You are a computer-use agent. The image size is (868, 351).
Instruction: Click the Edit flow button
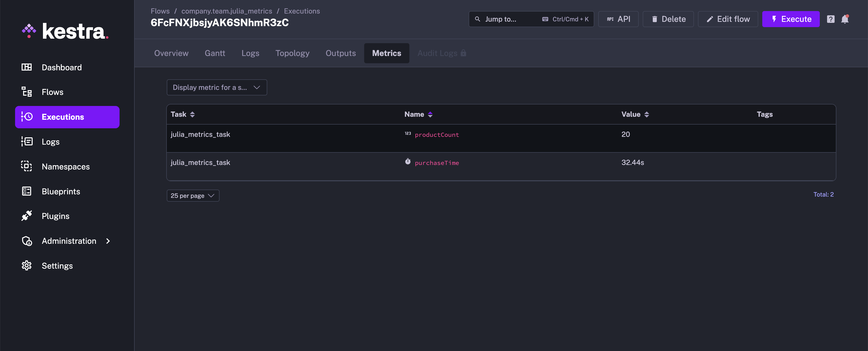(x=728, y=19)
